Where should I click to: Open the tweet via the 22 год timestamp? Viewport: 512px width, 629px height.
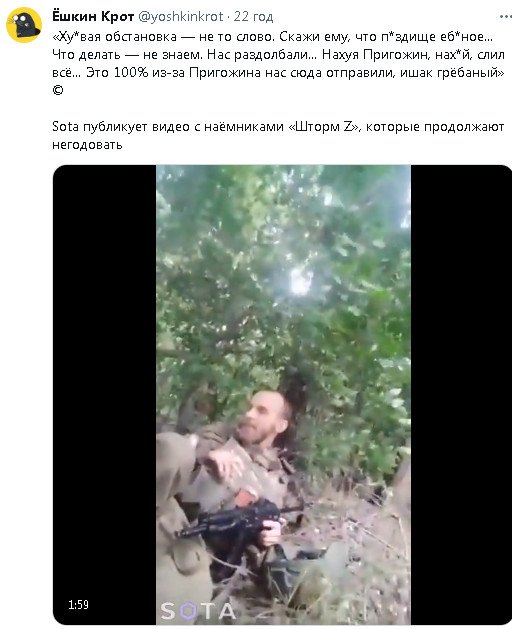253,16
